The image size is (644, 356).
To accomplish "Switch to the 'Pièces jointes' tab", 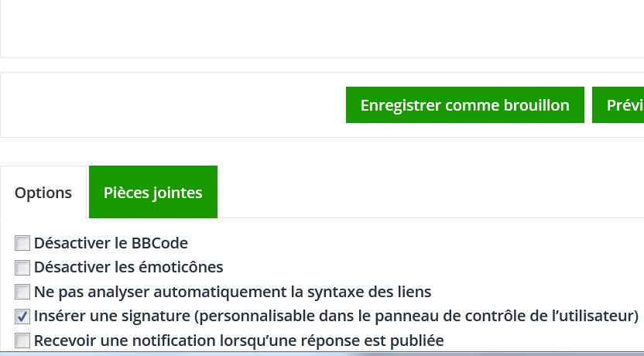I will pos(152,193).
